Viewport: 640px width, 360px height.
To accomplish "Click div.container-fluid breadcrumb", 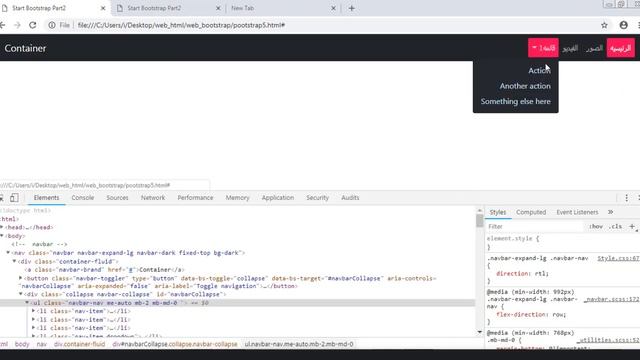I will coord(80,344).
